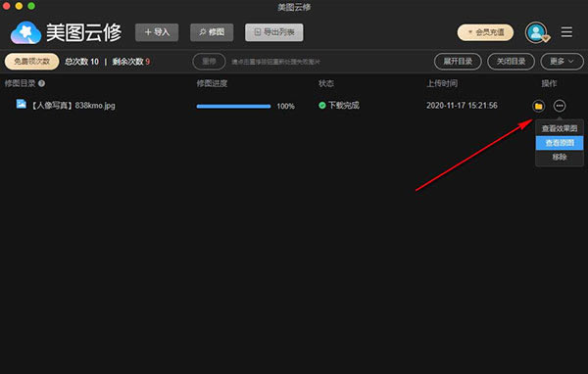Click the help icon next to 修图目录

41,83
